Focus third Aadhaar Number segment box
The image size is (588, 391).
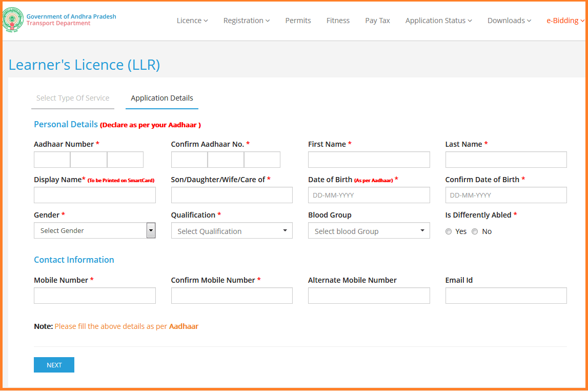(125, 160)
